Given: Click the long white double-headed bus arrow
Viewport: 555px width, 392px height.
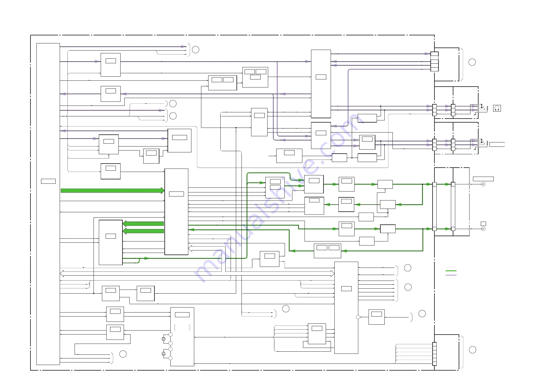Looking at the screenshot, I should 197,273.
